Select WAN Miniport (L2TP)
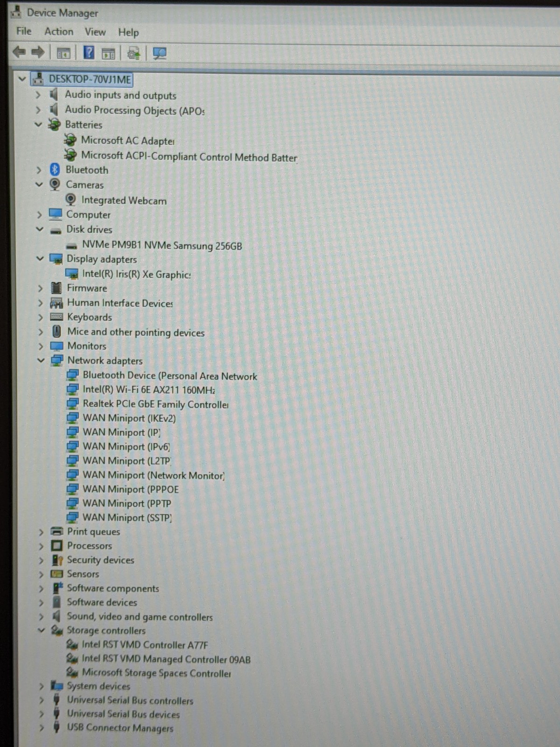The height and width of the screenshot is (747, 560). coord(126,461)
